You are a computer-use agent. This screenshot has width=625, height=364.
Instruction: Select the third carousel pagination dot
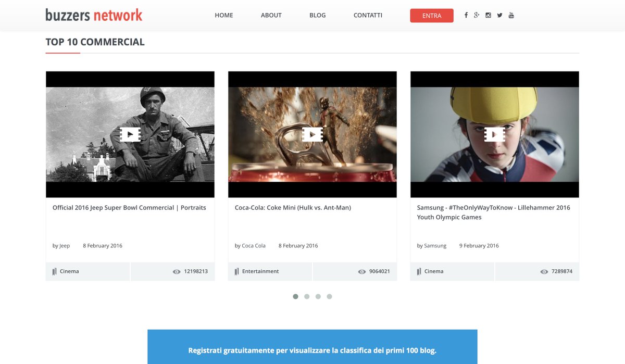tap(318, 296)
